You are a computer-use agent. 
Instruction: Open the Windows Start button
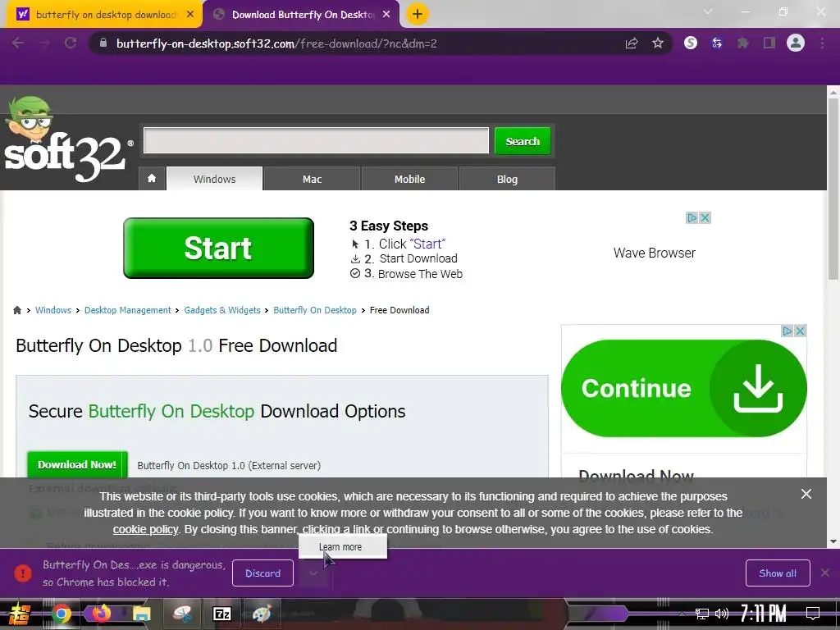pos(19,614)
